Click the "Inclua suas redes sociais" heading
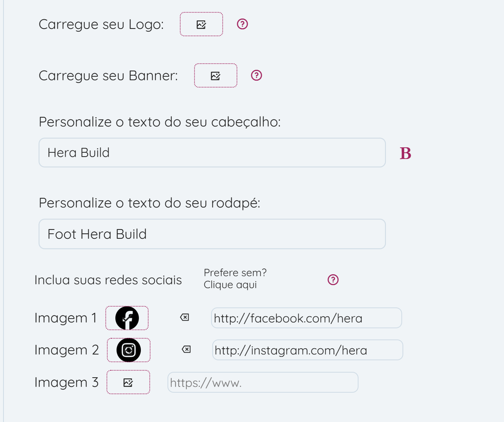Image resolution: width=504 pixels, height=422 pixels. tap(108, 280)
